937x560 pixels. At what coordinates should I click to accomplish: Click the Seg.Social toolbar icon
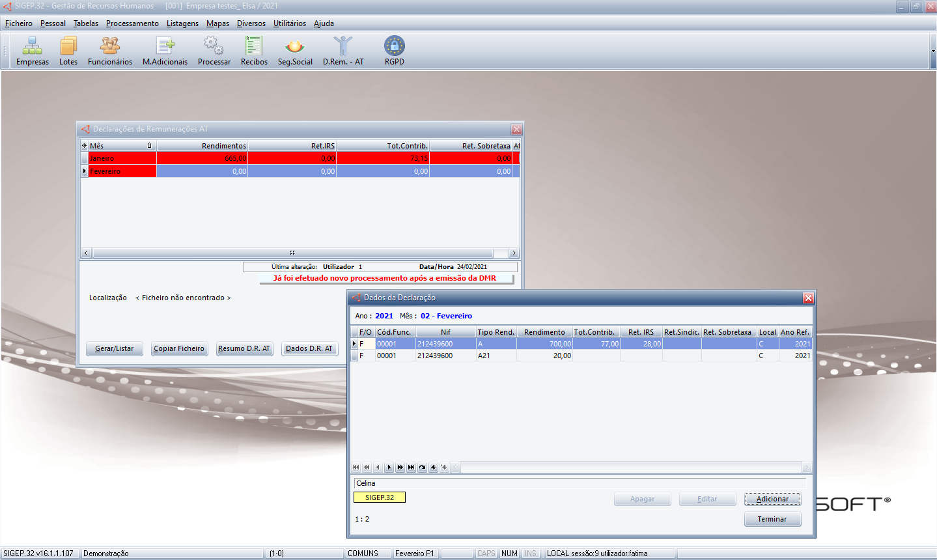(295, 51)
